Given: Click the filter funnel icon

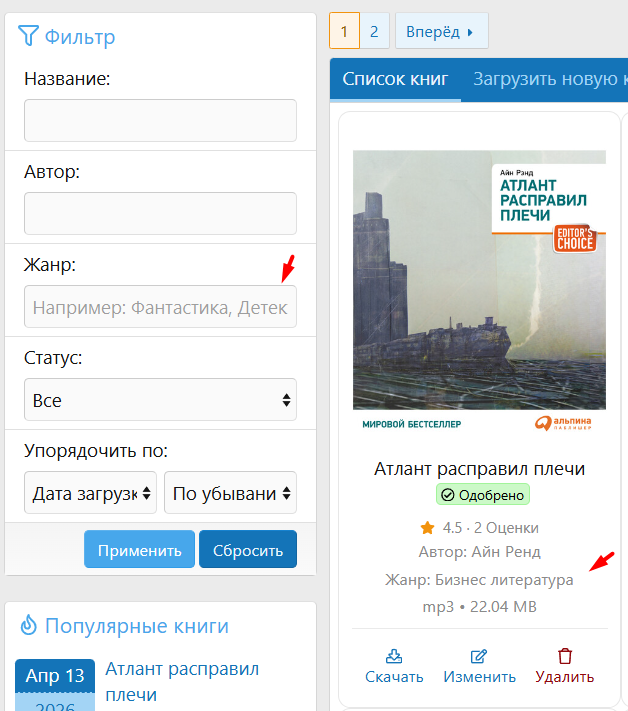Looking at the screenshot, I should click(x=28, y=35).
